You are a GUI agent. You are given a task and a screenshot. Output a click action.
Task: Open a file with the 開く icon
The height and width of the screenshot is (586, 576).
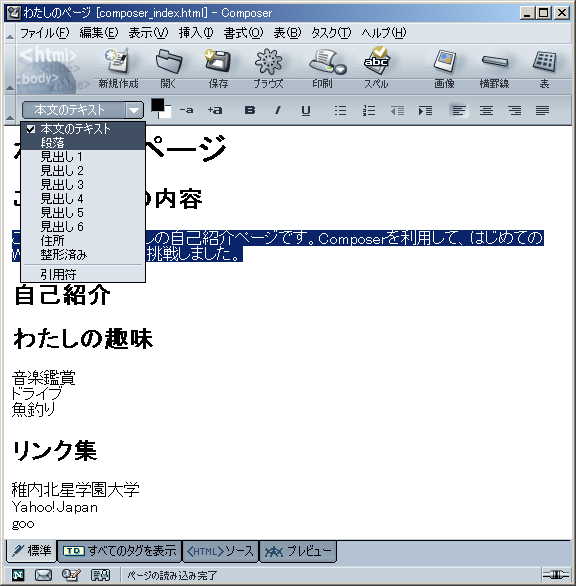pos(168,67)
